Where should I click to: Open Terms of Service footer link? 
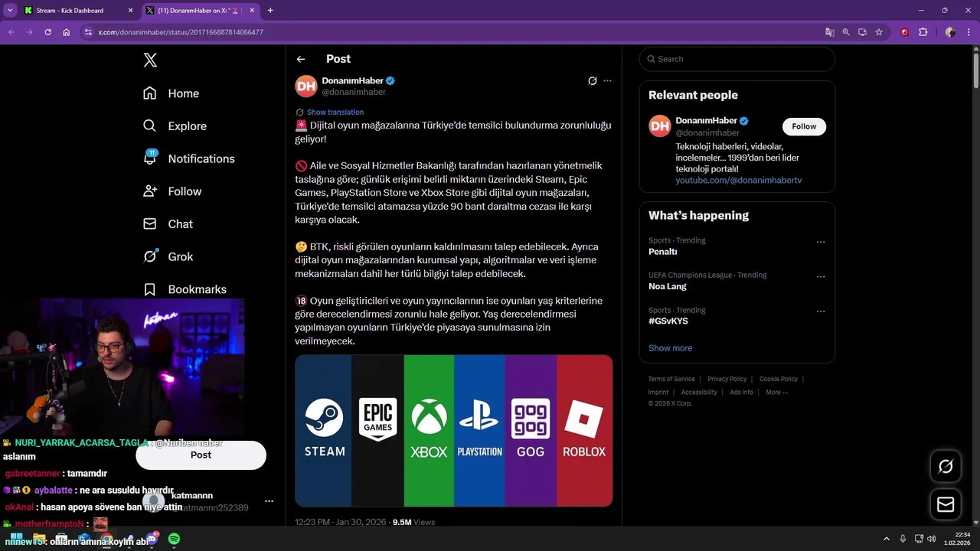[x=671, y=379]
